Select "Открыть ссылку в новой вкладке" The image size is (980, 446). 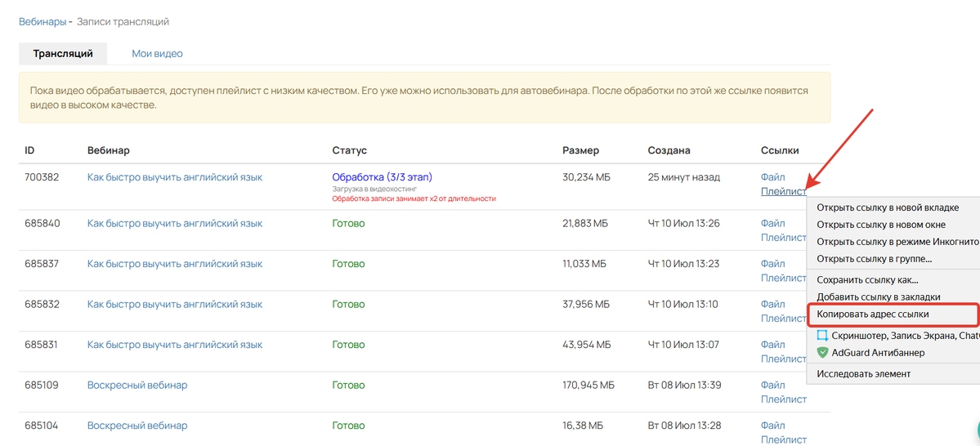coord(888,207)
